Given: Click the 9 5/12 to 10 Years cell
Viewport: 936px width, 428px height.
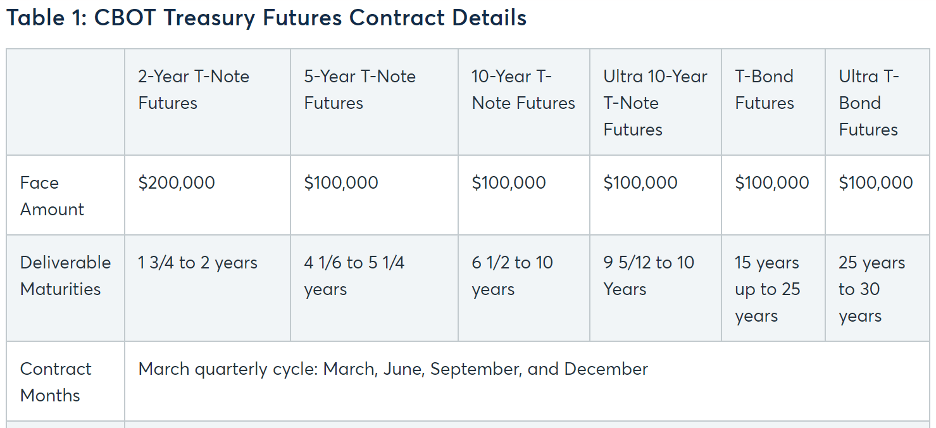Looking at the screenshot, I should point(655,288).
